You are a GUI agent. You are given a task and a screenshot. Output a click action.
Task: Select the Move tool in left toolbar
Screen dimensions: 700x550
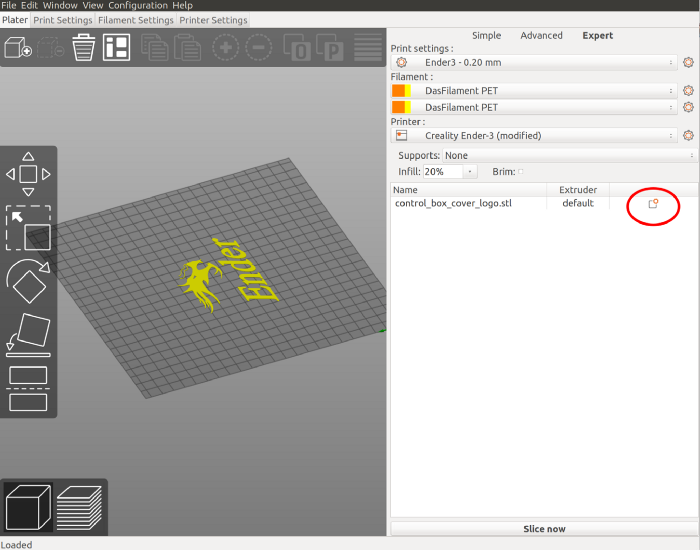click(x=28, y=174)
